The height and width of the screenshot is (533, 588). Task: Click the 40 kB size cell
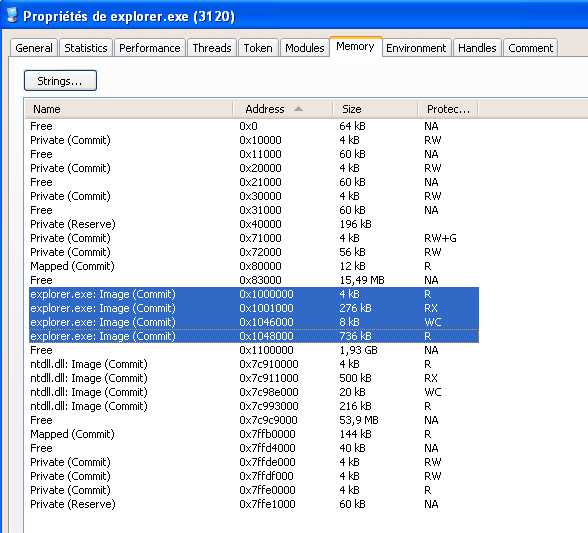pyautogui.click(x=352, y=448)
